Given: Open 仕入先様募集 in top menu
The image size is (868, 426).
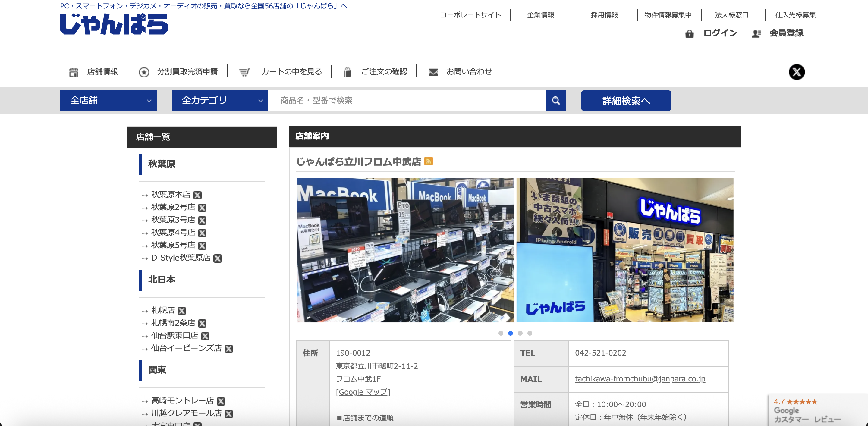Looking at the screenshot, I should 795,15.
